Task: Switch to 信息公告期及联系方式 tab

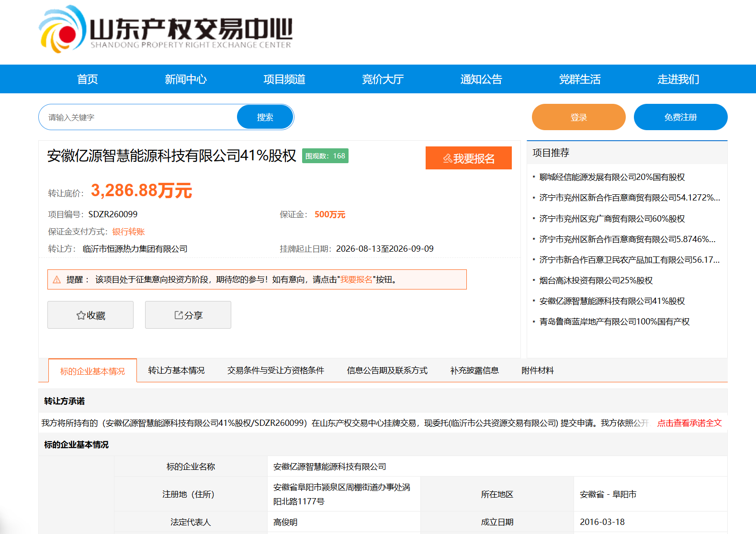Action: pyautogui.click(x=387, y=370)
